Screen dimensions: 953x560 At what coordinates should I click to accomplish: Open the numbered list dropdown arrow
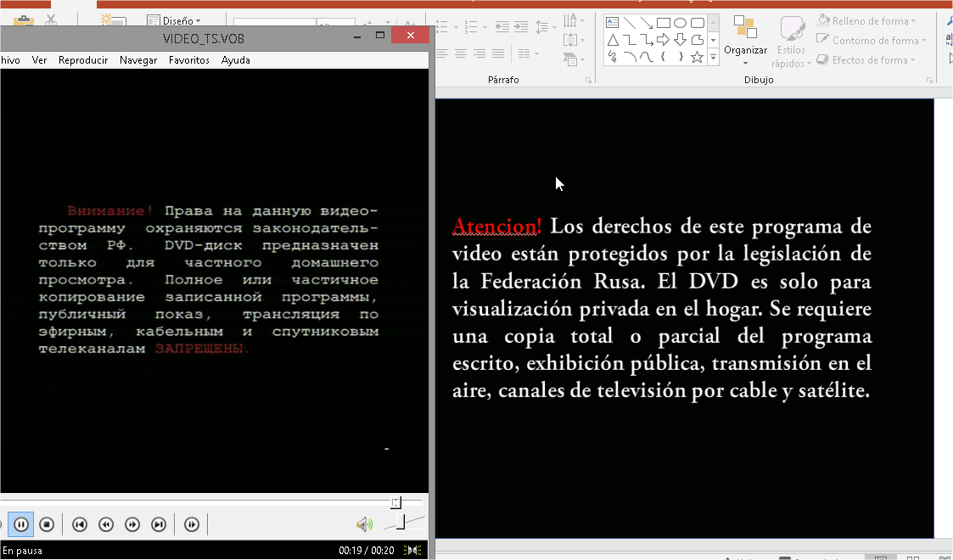pos(485,27)
